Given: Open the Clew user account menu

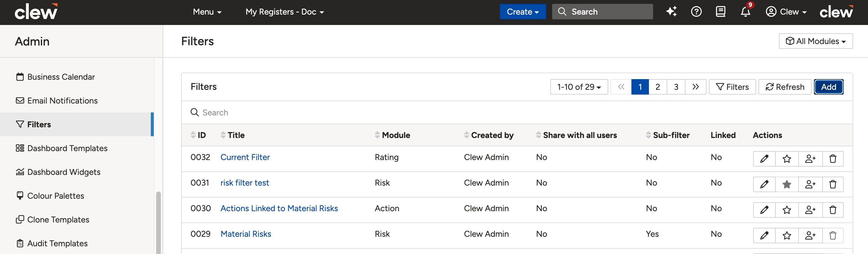Looking at the screenshot, I should (x=786, y=12).
